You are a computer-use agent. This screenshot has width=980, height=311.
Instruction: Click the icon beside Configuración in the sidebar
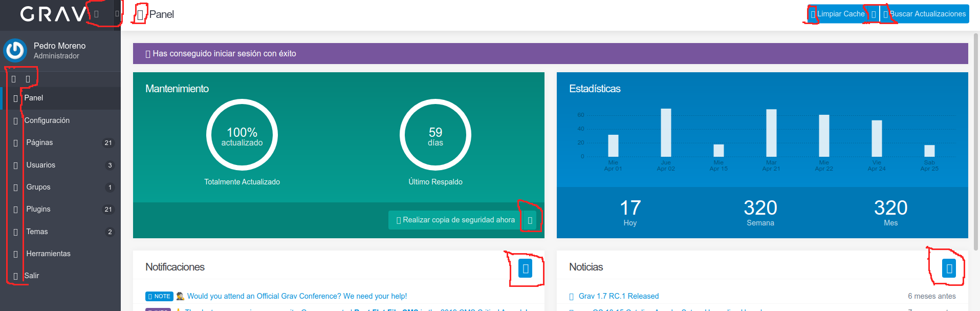(x=15, y=121)
